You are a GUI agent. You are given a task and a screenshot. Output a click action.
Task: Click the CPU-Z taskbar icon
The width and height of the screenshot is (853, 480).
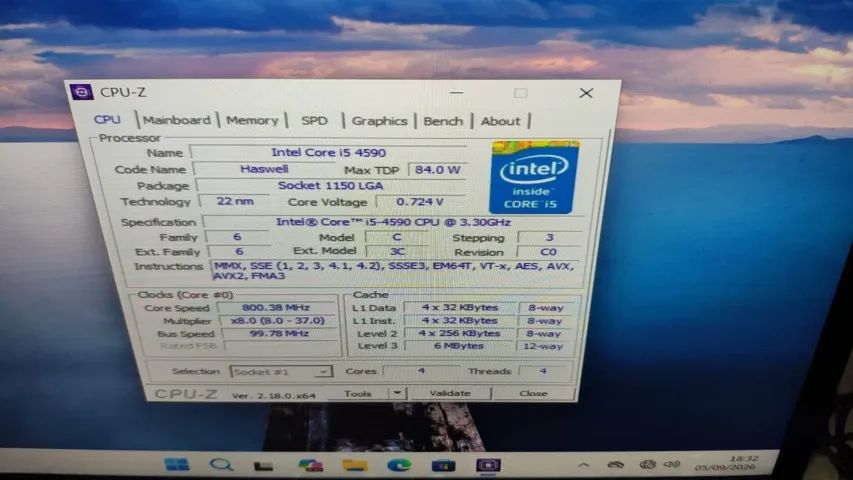[x=488, y=465]
